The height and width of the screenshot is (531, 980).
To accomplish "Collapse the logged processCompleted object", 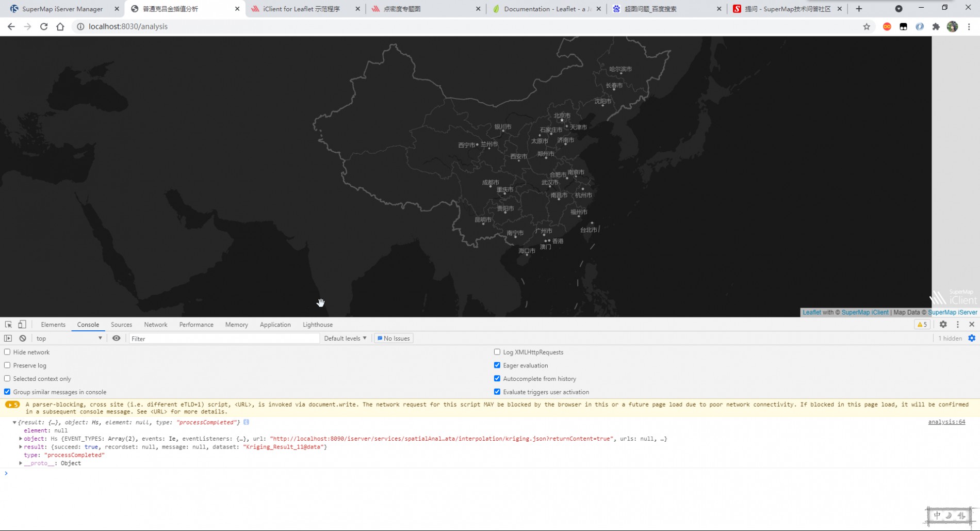I will tap(14, 422).
